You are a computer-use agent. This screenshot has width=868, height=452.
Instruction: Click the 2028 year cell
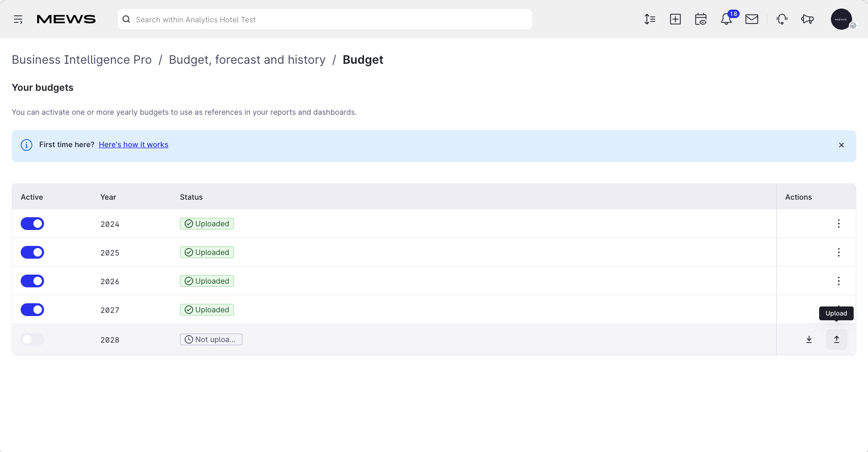pos(110,340)
